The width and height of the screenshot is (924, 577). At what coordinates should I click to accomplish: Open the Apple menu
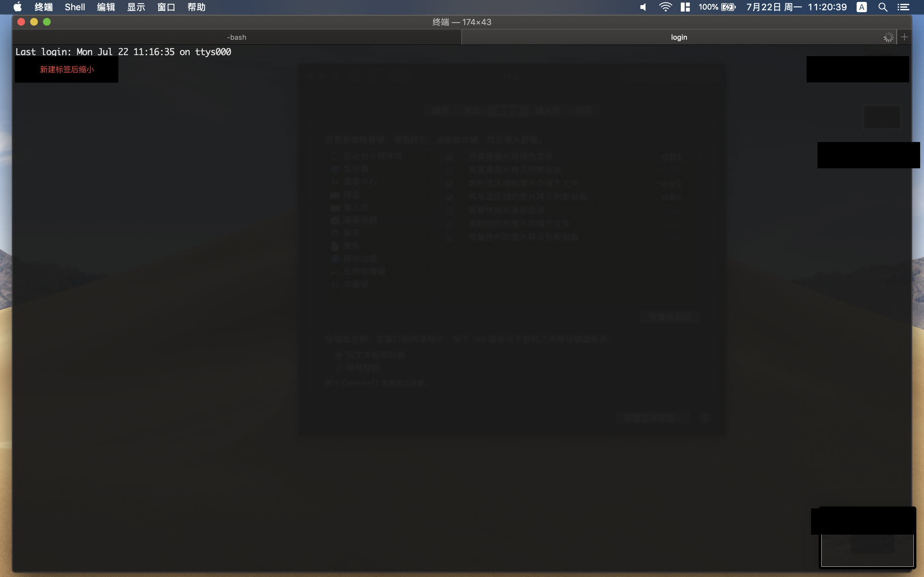(x=18, y=7)
